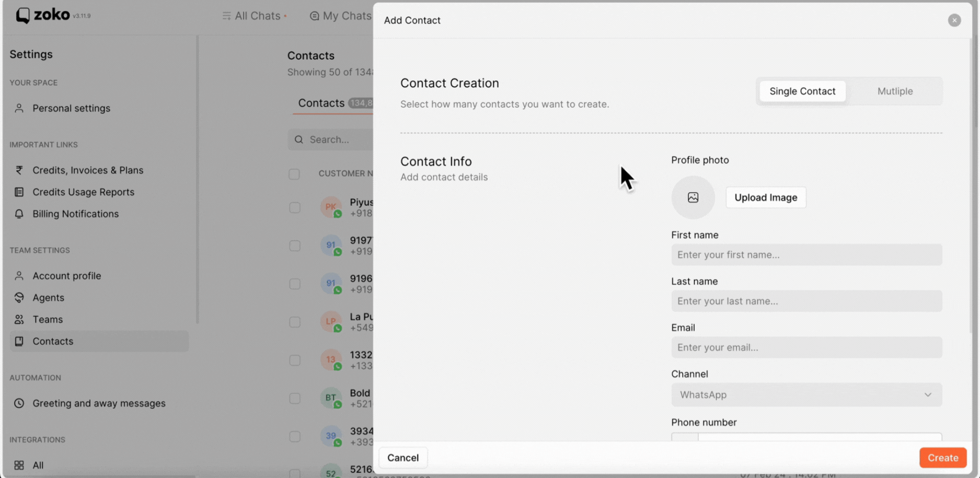Screen dimensions: 980x478
Task: Open the All Chats tab
Action: pyautogui.click(x=255, y=16)
